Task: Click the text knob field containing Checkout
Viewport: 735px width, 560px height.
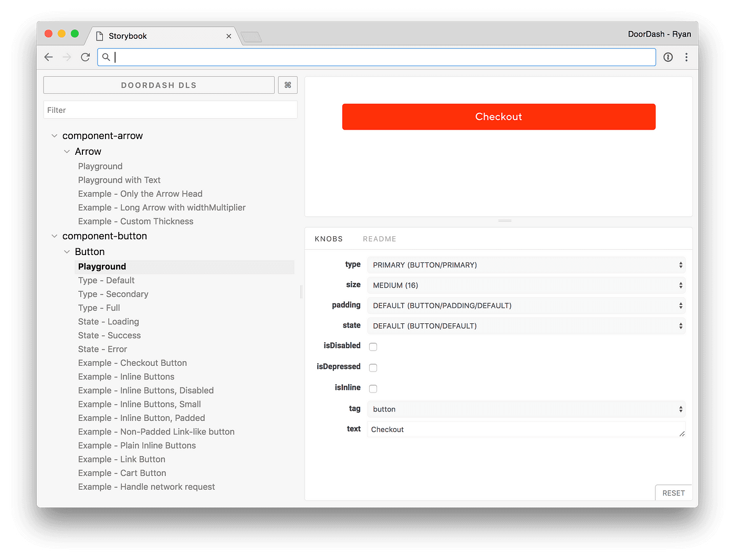Action: tap(527, 429)
